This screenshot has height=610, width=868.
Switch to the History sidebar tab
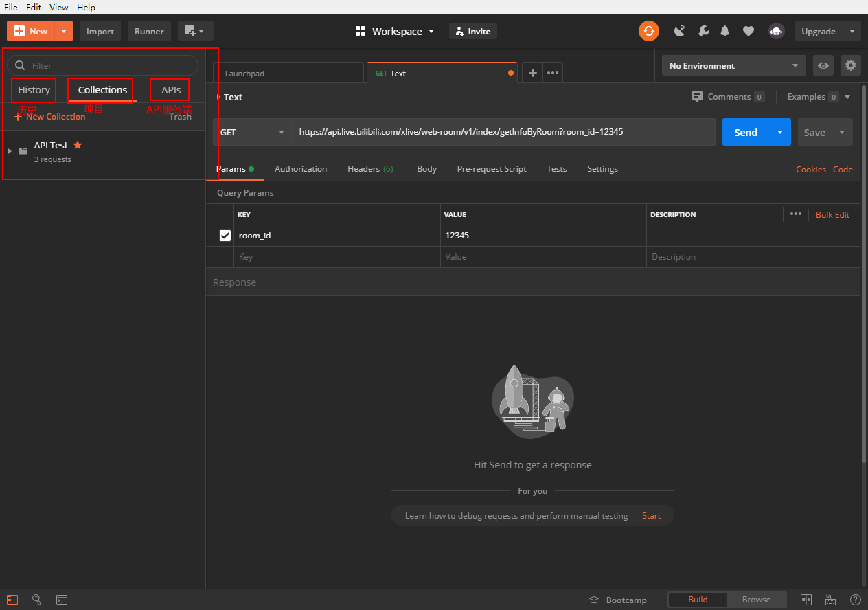[34, 90]
